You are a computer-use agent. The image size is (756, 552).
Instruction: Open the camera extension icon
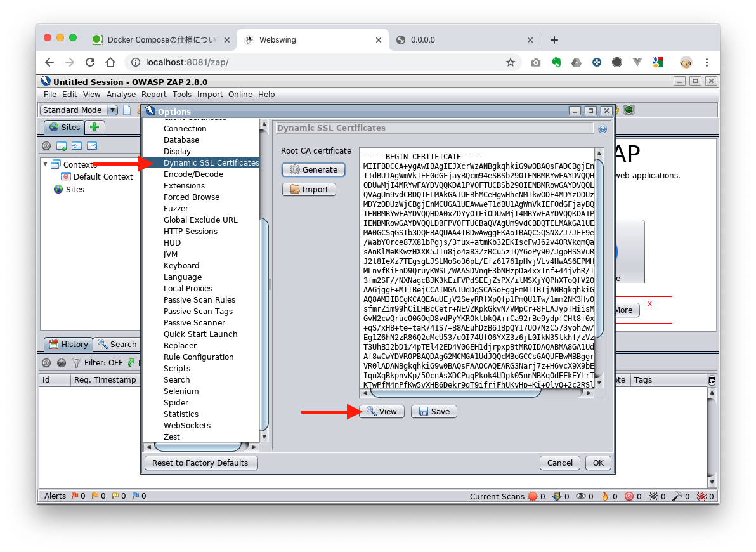click(536, 62)
